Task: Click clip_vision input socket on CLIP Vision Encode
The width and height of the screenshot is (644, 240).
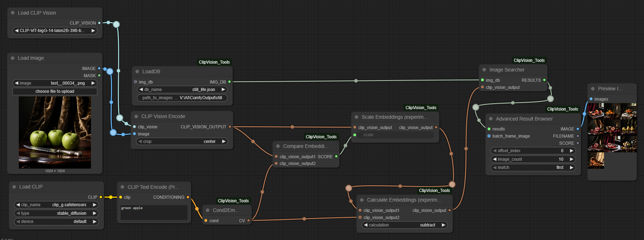Action: (134, 127)
